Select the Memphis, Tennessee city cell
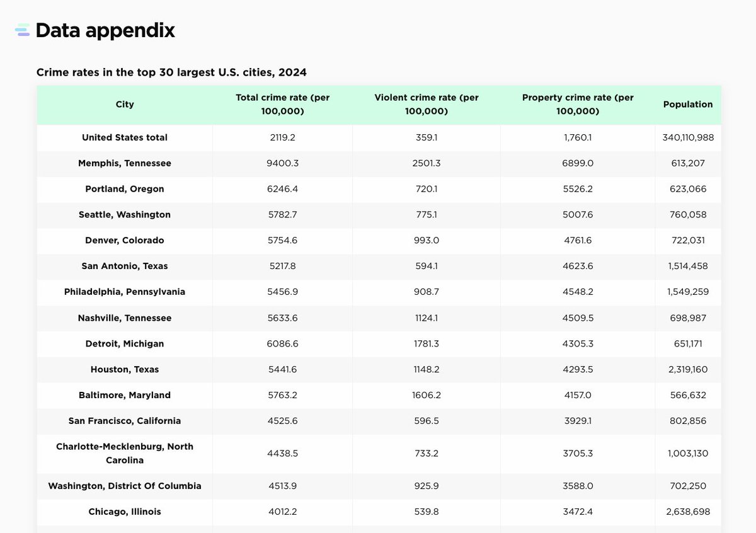The width and height of the screenshot is (756, 533). [125, 163]
